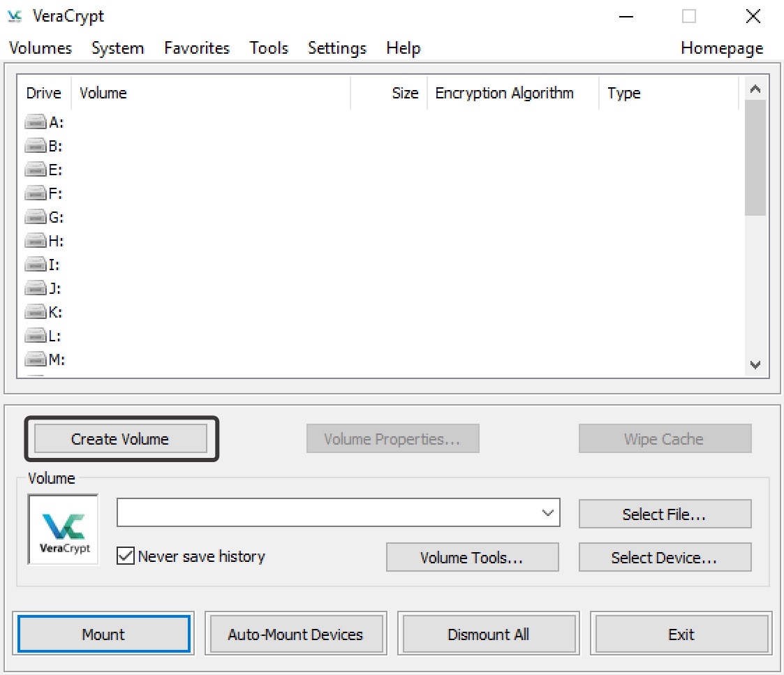The image size is (784, 675).
Task: Click the VeraCrypt title bar app icon
Action: [x=15, y=17]
